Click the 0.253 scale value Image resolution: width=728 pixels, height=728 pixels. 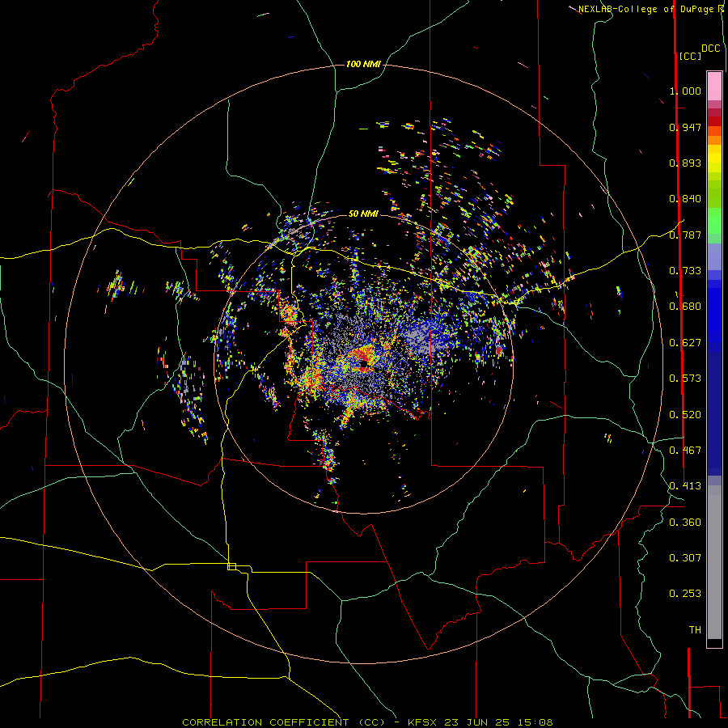(x=685, y=594)
